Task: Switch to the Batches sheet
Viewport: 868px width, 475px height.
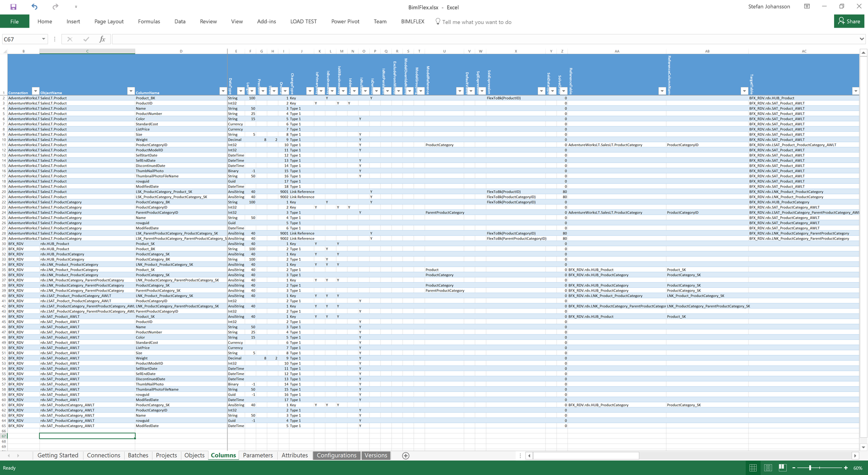Action: (x=138, y=456)
